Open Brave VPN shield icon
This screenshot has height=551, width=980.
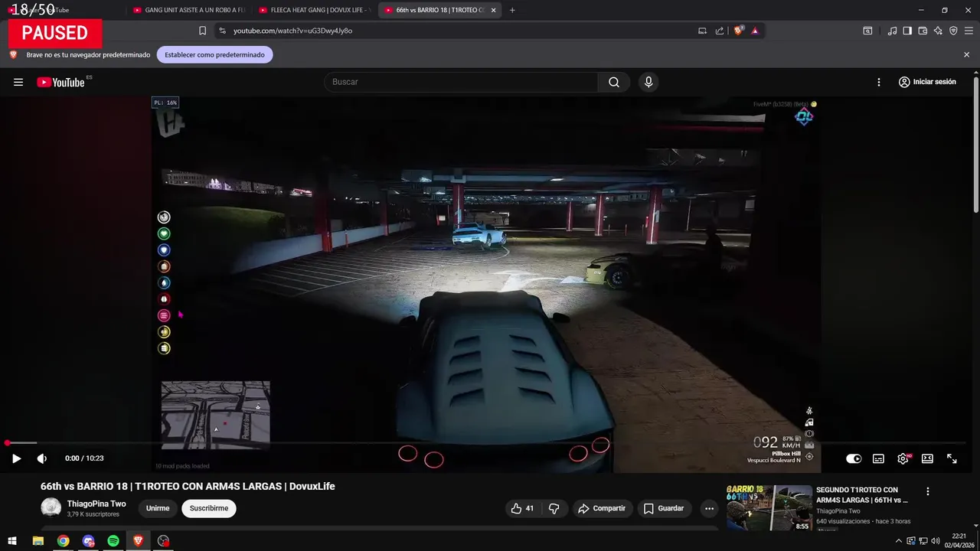pyautogui.click(x=953, y=31)
